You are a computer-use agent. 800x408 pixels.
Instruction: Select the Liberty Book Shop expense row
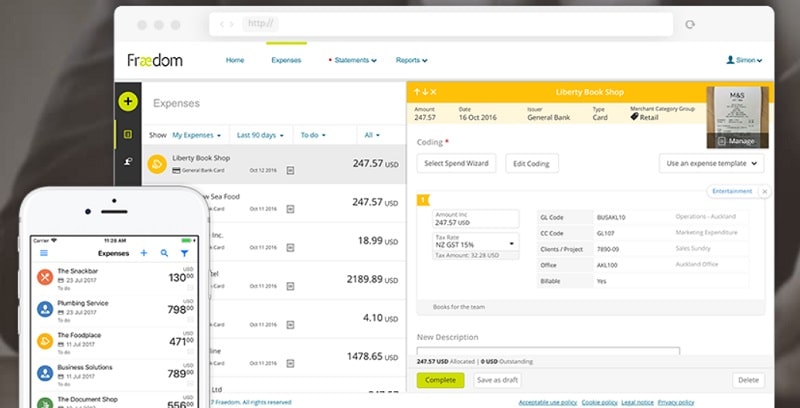pos(274,164)
